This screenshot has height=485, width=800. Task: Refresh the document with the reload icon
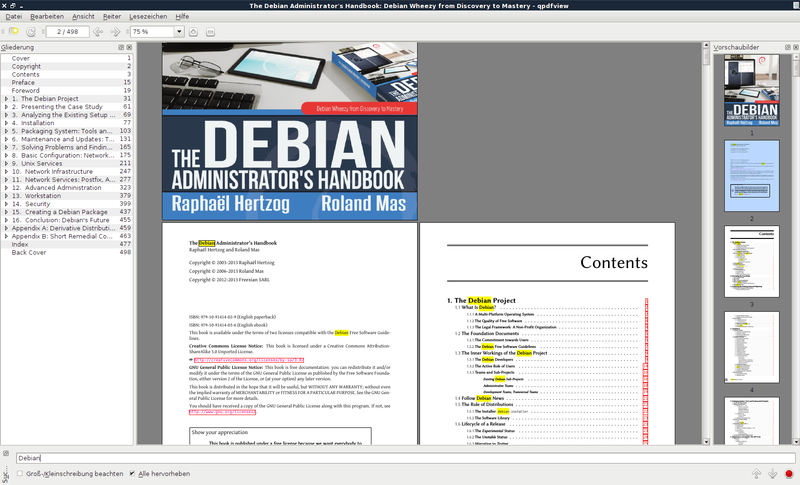click(x=31, y=32)
